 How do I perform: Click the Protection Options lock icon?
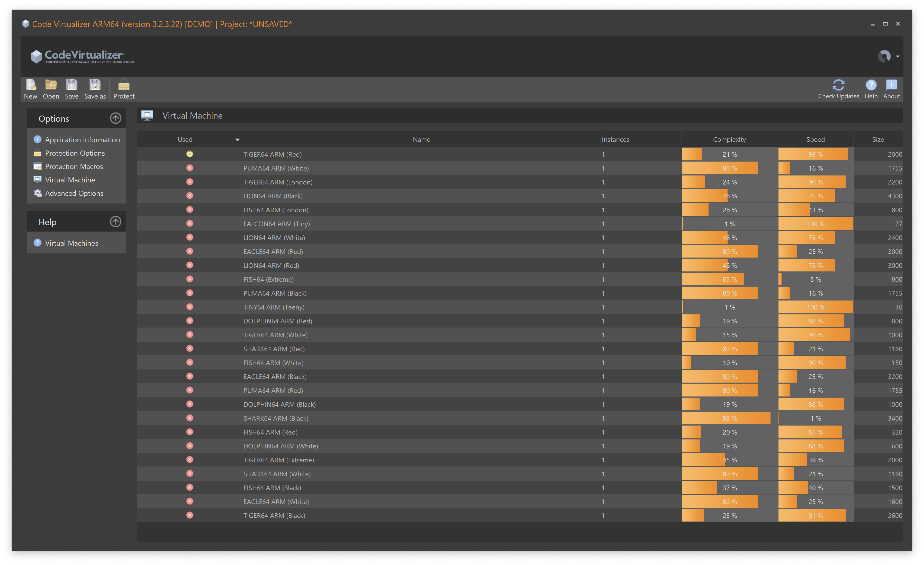38,153
